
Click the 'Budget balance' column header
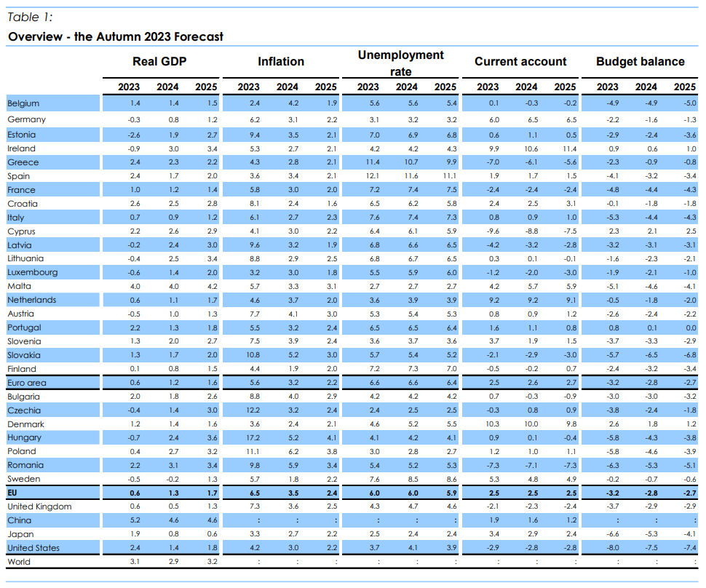click(x=640, y=62)
